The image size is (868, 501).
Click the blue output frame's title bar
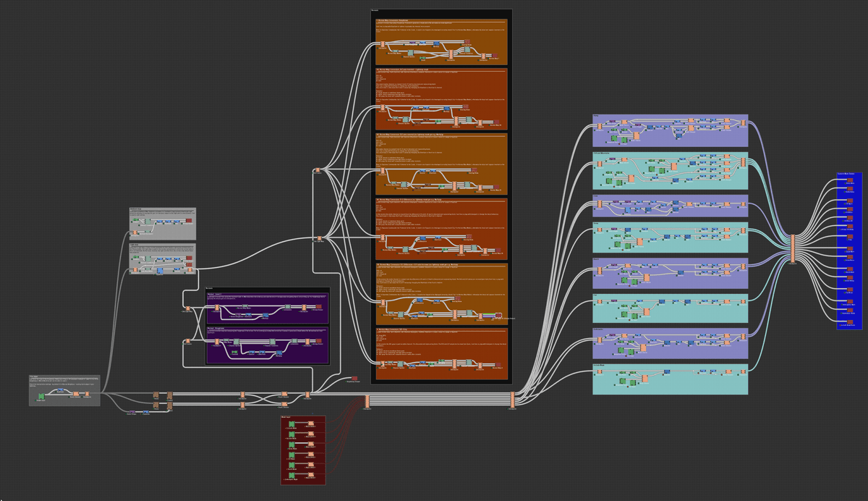click(846, 174)
